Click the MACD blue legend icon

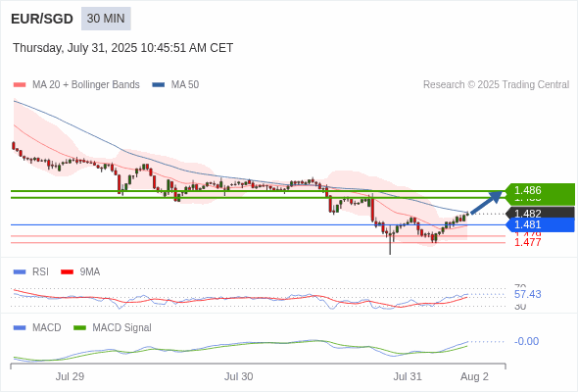(20, 328)
